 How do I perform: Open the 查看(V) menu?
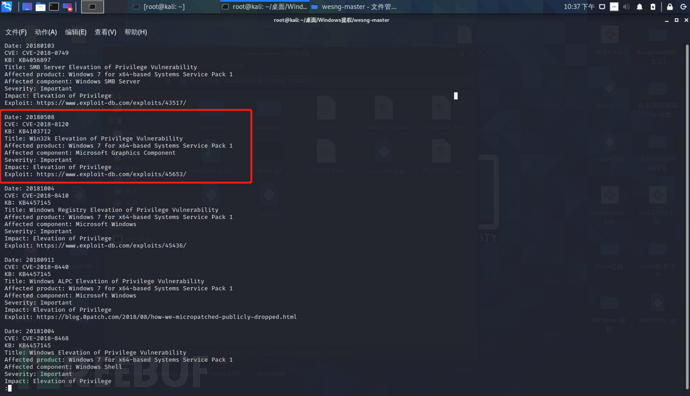[105, 32]
